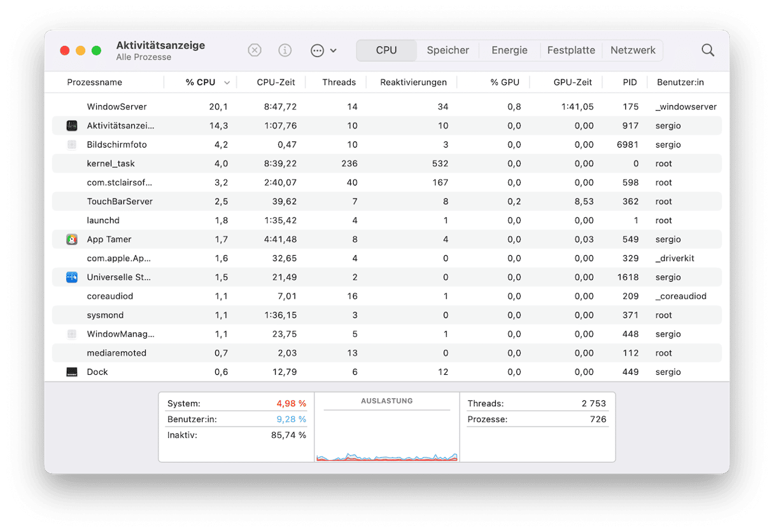This screenshot has height=532, width=774.
Task: Switch to the Speicher tab
Action: pyautogui.click(x=448, y=50)
